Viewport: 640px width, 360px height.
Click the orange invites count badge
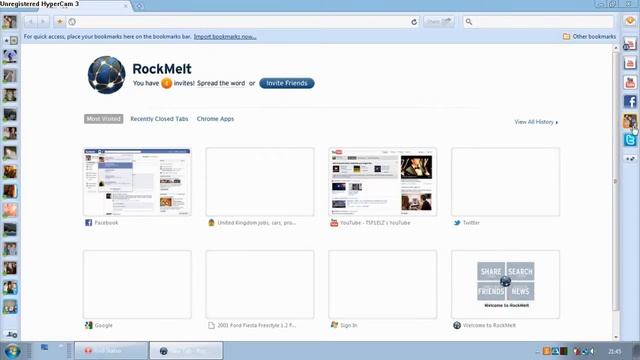click(166, 83)
